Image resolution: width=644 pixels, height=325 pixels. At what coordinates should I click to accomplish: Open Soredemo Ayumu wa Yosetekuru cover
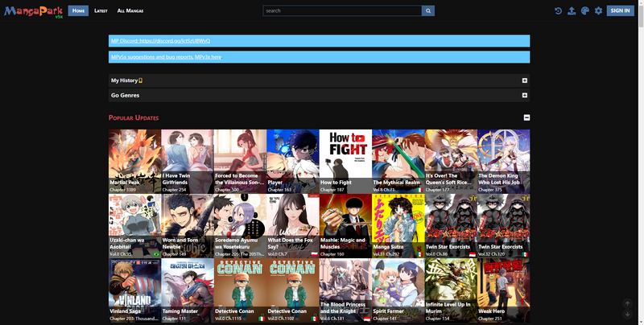point(240,226)
